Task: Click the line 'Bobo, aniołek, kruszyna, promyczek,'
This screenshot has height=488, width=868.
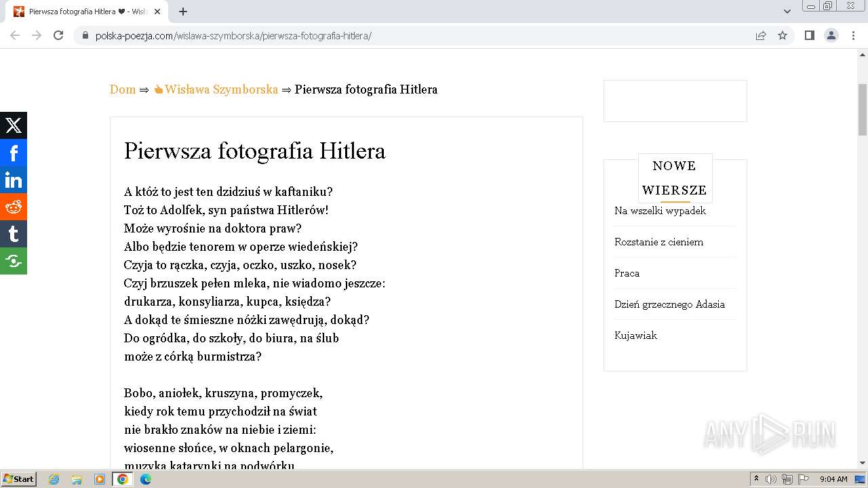Action: (223, 393)
